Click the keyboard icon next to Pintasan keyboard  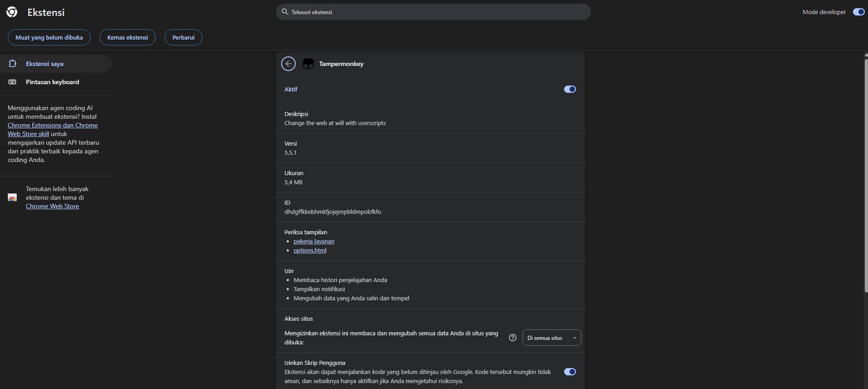tap(13, 82)
